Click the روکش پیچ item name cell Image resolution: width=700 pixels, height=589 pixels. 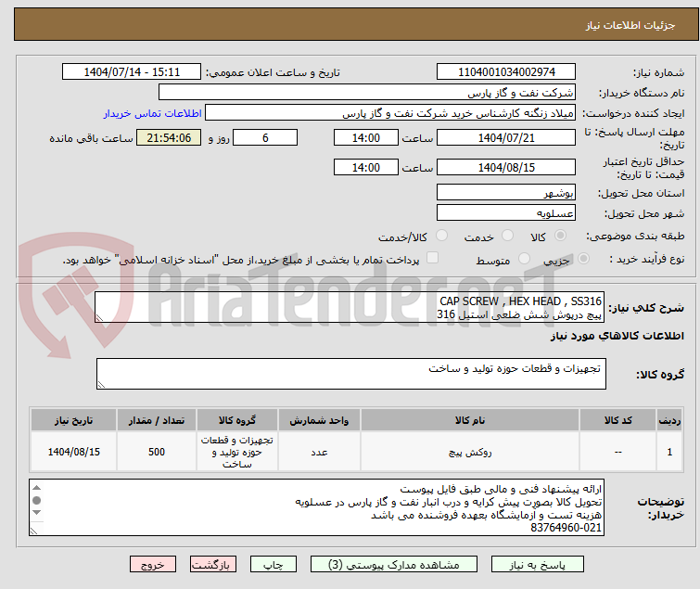(470, 452)
